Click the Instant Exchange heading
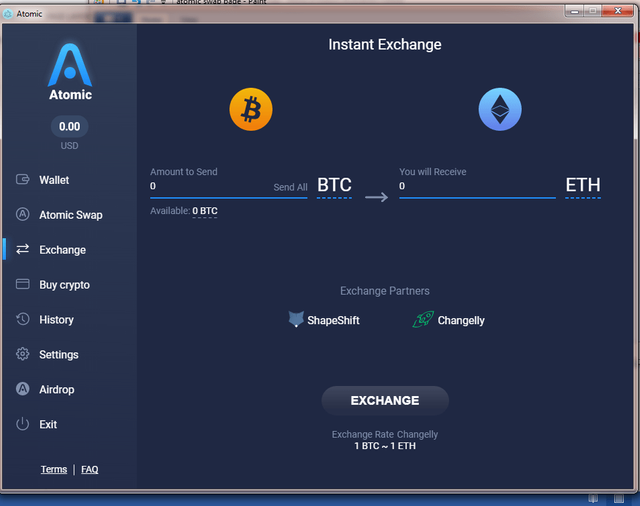This screenshot has height=506, width=640. pyautogui.click(x=385, y=44)
